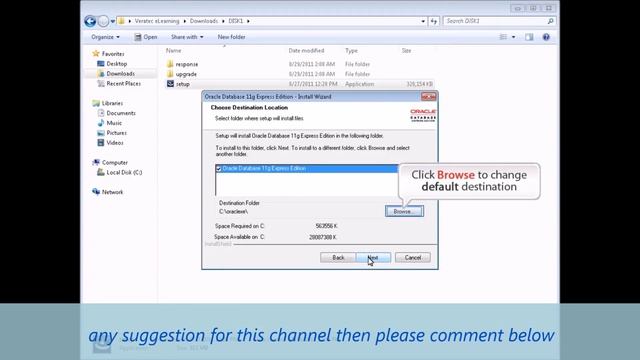
Task: Click New folder on the toolbar
Action: (231, 37)
